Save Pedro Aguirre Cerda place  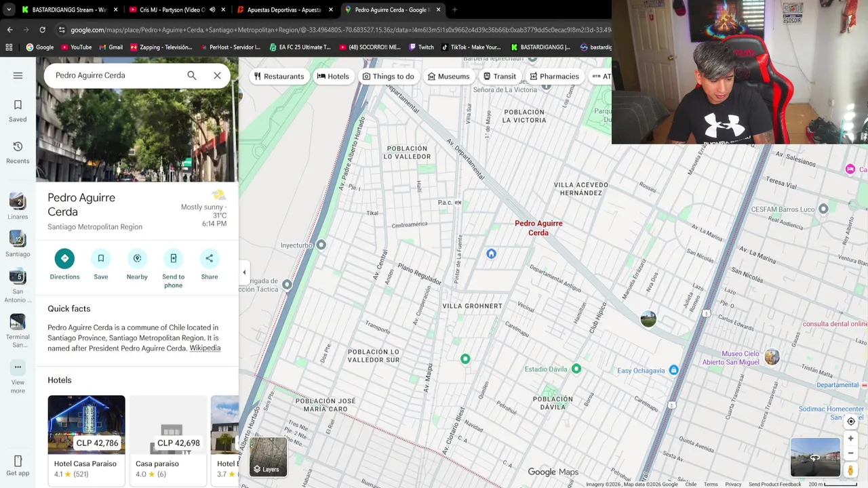pyautogui.click(x=101, y=264)
